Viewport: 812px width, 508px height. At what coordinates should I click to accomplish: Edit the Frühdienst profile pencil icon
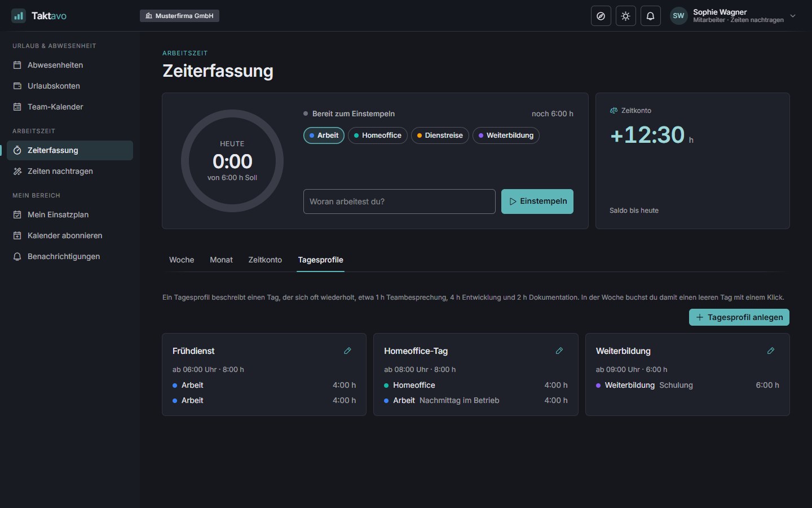coord(348,351)
